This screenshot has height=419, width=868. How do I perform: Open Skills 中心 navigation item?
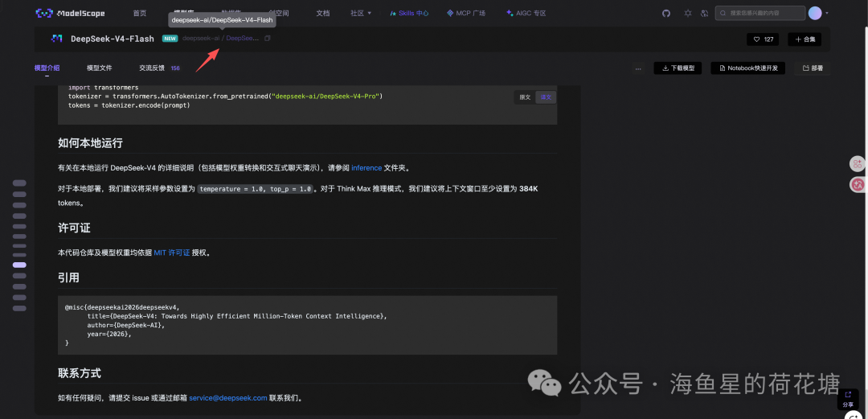[409, 14]
